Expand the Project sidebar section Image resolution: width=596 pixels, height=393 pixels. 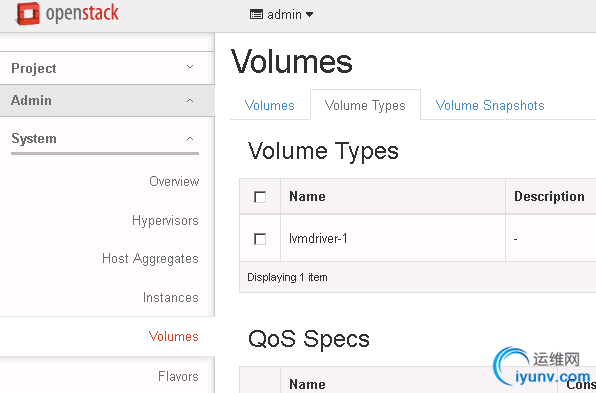tap(107, 68)
